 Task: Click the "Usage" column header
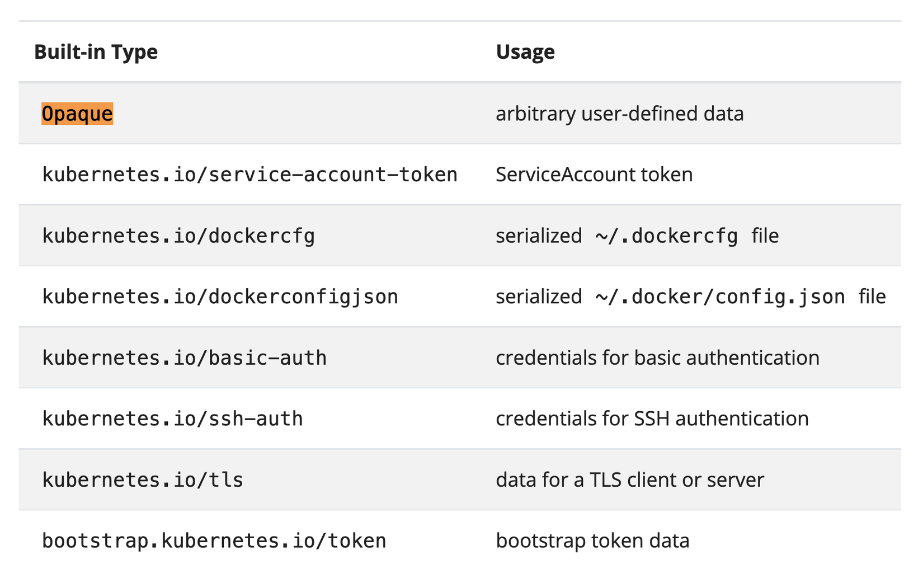tap(525, 52)
